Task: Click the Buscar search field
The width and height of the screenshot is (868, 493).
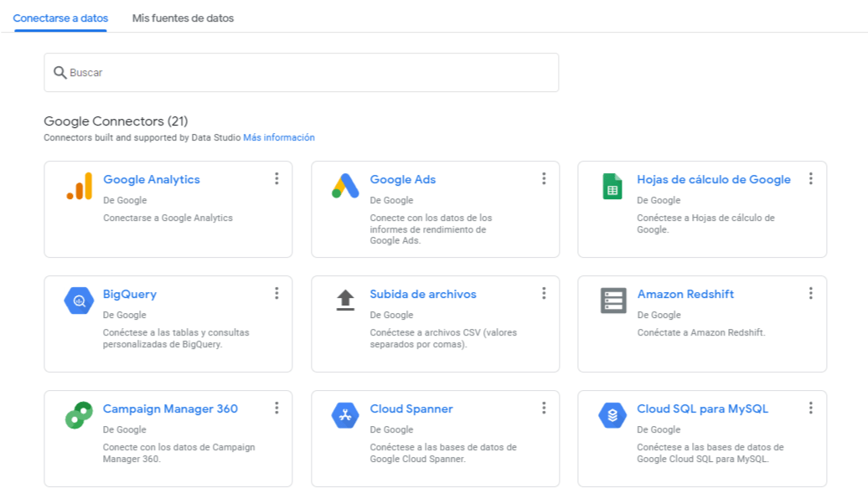Action: (x=301, y=73)
